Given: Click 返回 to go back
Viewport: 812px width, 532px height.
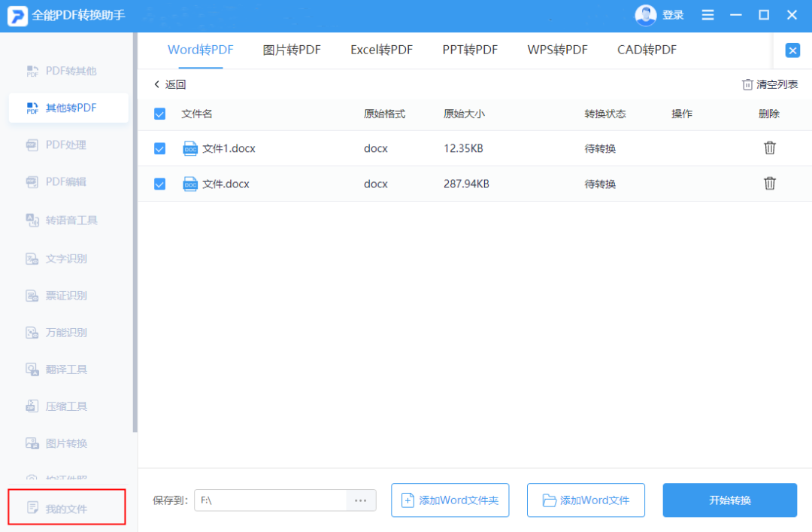Looking at the screenshot, I should coord(170,84).
